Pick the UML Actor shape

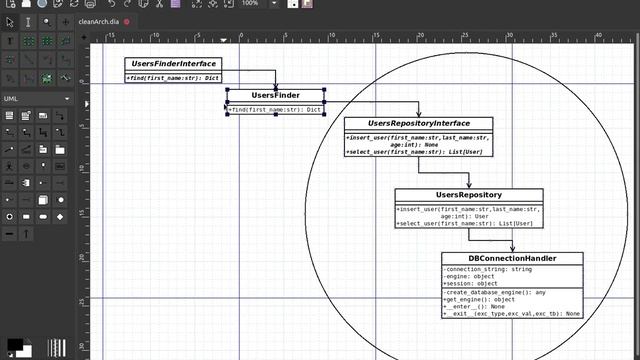[9, 166]
